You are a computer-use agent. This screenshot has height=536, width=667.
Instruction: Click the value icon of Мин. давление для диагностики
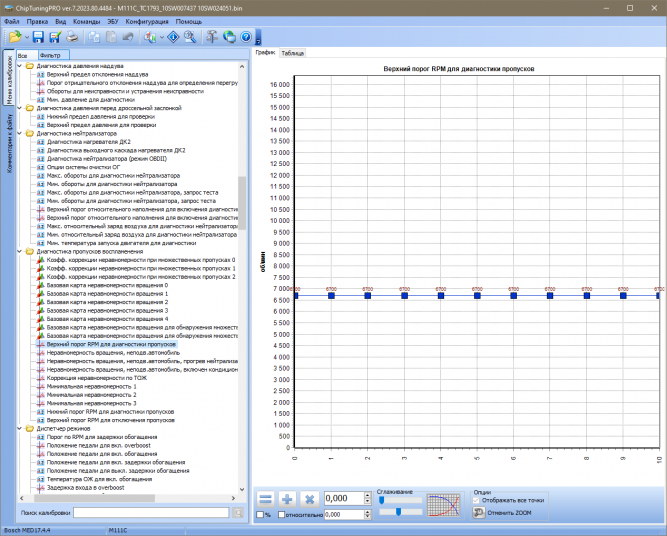41,100
